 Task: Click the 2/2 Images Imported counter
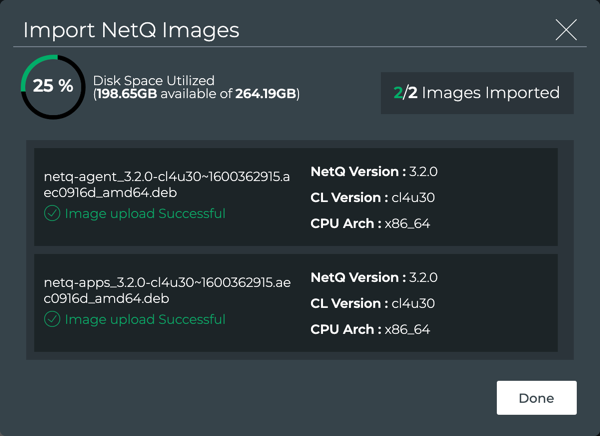coord(476,93)
